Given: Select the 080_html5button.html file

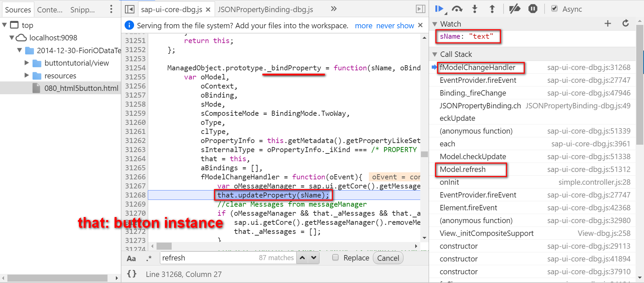Looking at the screenshot, I should (60, 88).
